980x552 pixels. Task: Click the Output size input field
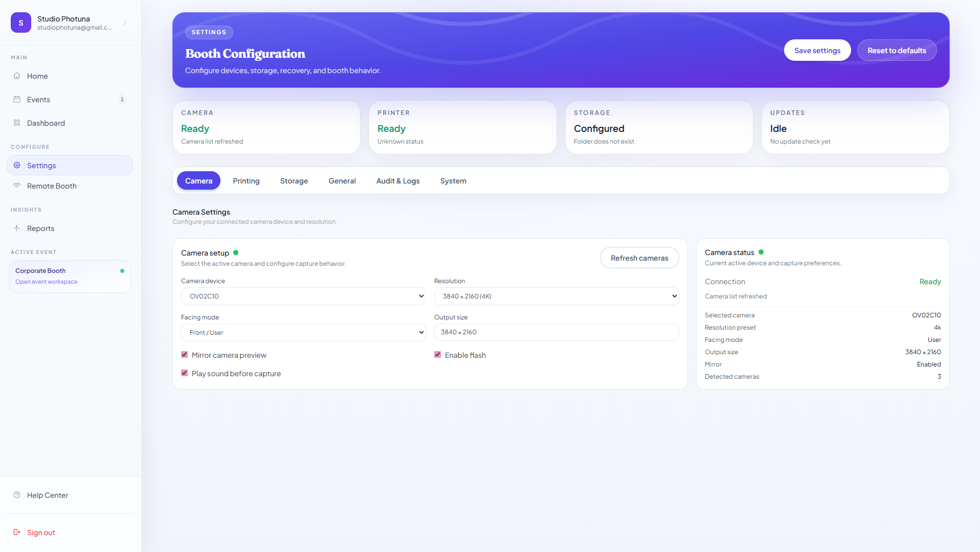point(556,332)
